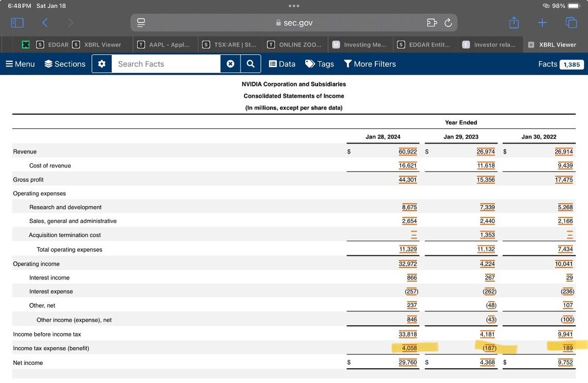588x383 pixels.
Task: Click Operating income fact 32,972
Action: tap(407, 264)
